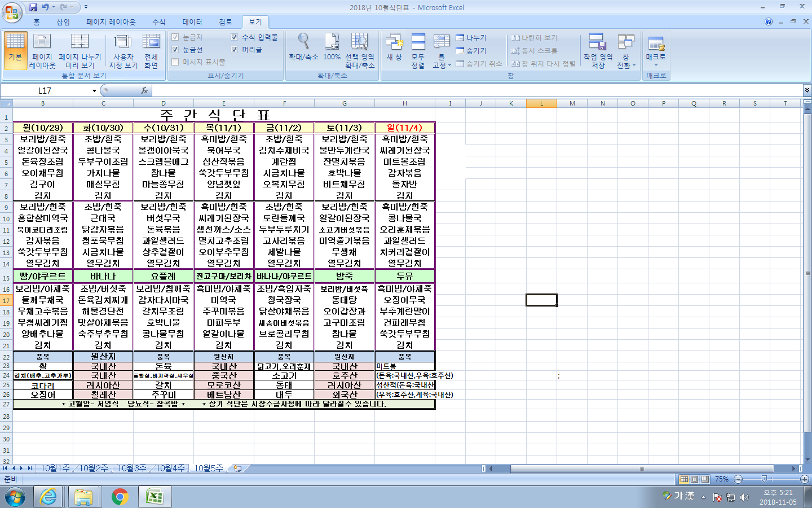Switch to the 10월3주 sheet tab
This screenshot has height=508, width=812.
tap(132, 468)
